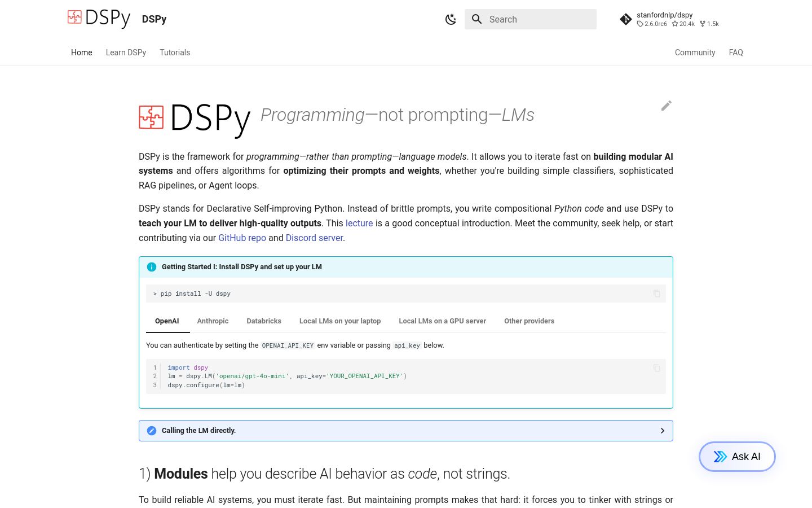Open the Learn DSPy nav tab
The width and height of the screenshot is (812, 508).
(x=126, y=52)
